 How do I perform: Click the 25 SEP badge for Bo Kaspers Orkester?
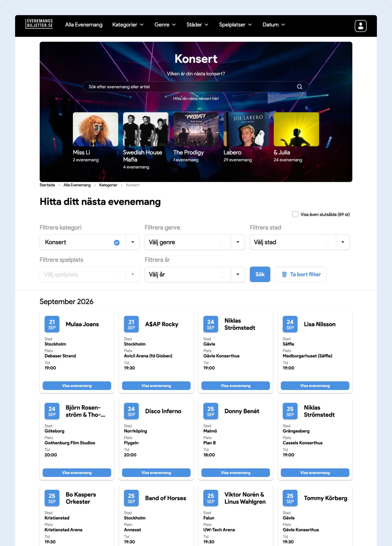pyautogui.click(x=52, y=498)
